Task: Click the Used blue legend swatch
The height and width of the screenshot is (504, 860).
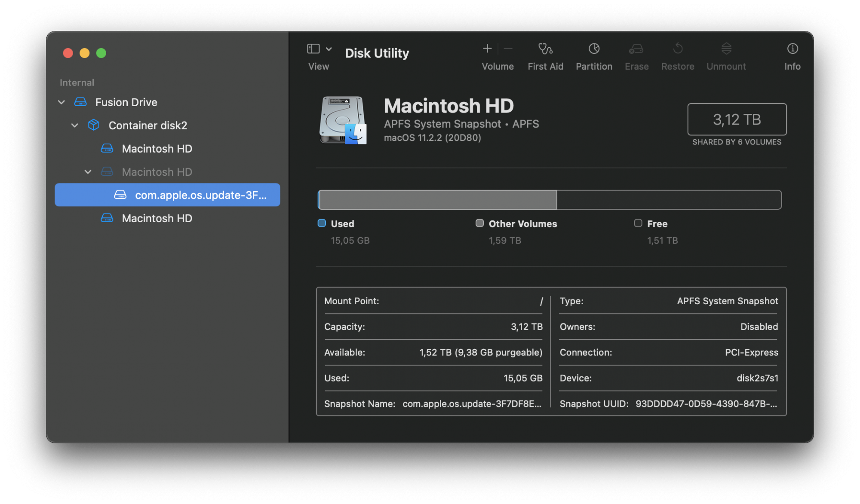Action: pos(322,223)
